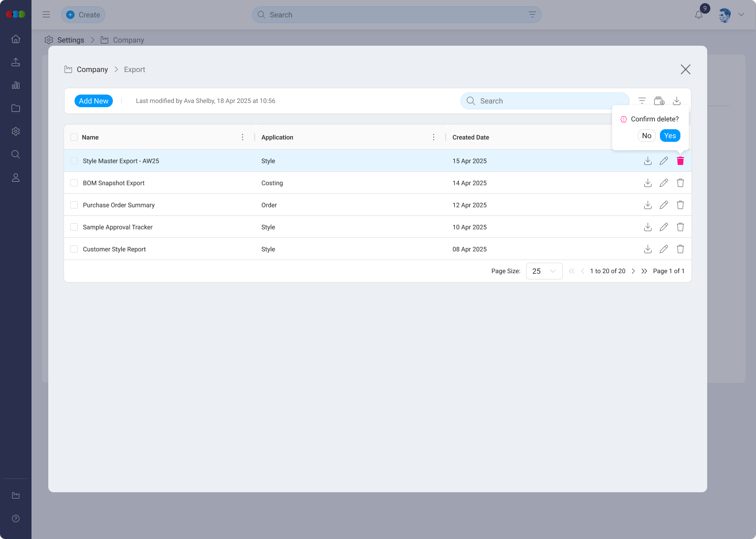Confirm deletion by clicking Yes

670,136
